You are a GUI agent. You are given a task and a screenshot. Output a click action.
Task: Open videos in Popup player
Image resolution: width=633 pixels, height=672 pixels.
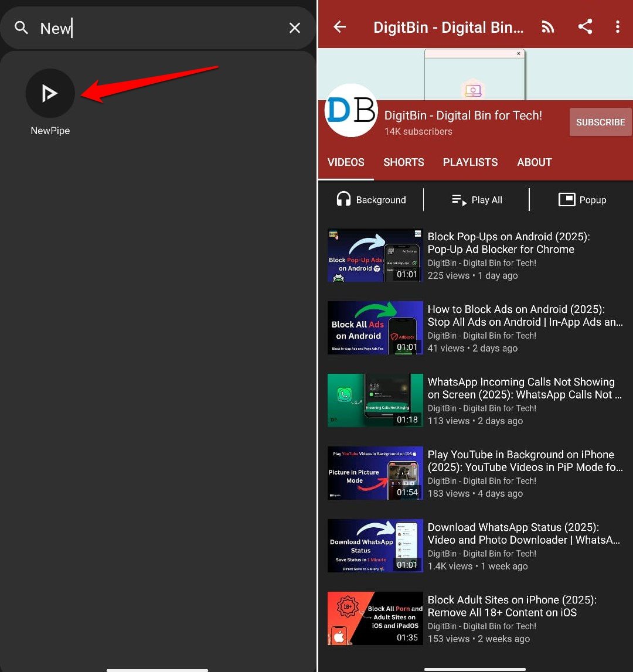pos(582,200)
